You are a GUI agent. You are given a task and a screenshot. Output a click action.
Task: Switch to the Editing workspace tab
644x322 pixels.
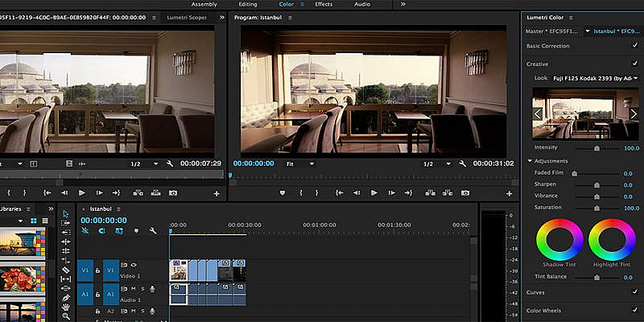pyautogui.click(x=247, y=4)
